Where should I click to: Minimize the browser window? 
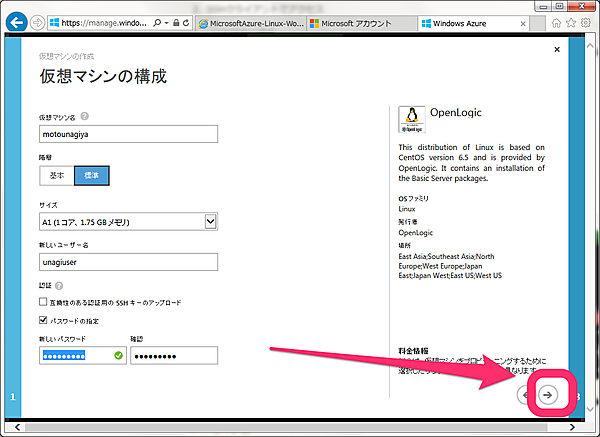coord(543,7)
